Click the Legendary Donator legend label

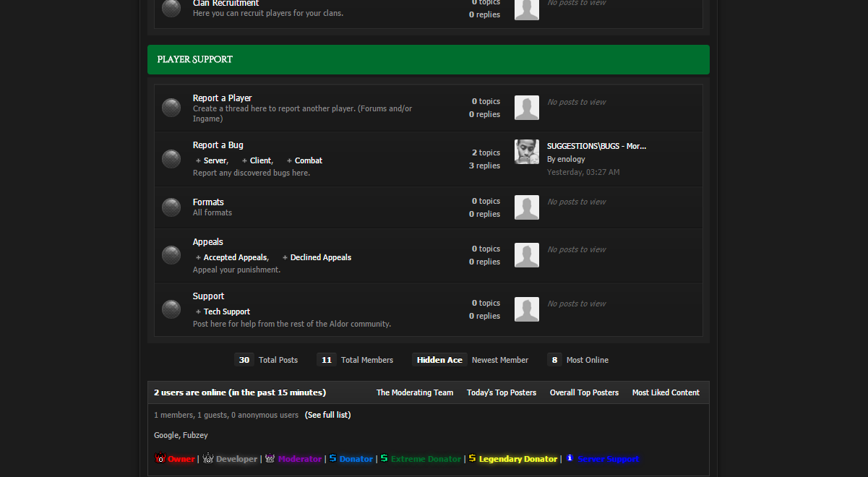(518, 459)
